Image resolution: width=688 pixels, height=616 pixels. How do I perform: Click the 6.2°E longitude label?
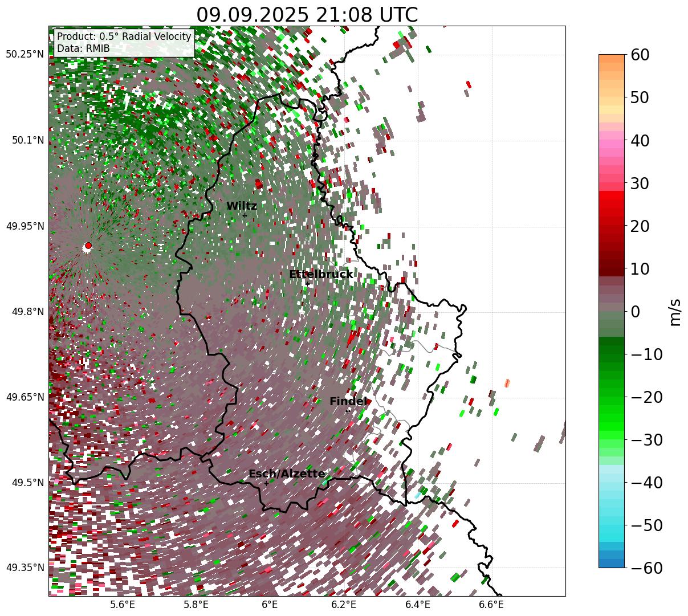coord(344,604)
